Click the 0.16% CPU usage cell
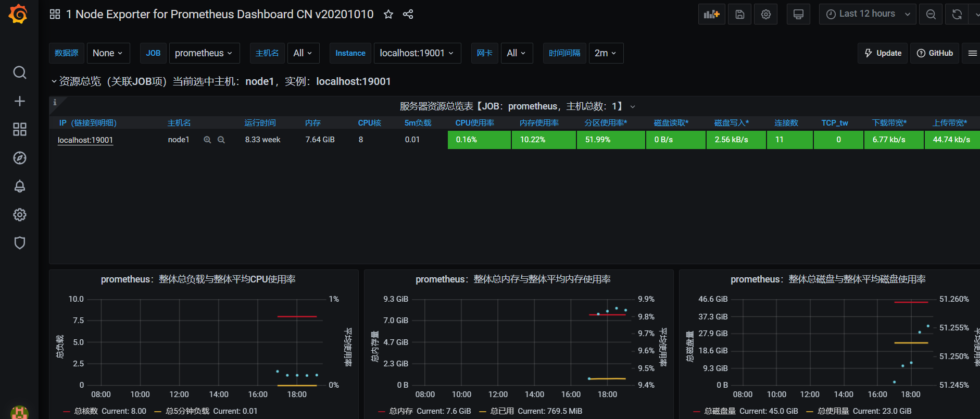980x419 pixels. click(479, 140)
